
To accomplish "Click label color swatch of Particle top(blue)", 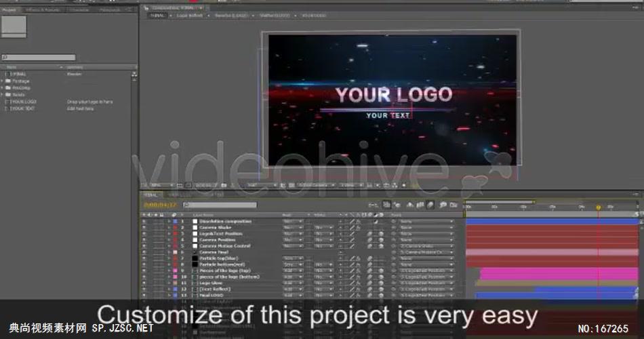I will pos(174,258).
